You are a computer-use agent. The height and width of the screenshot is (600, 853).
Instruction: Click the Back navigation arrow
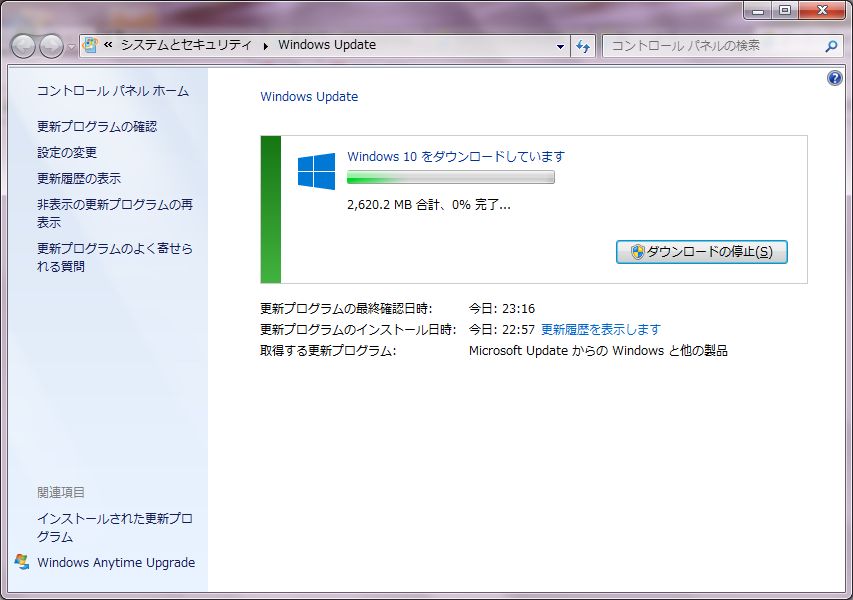point(23,46)
